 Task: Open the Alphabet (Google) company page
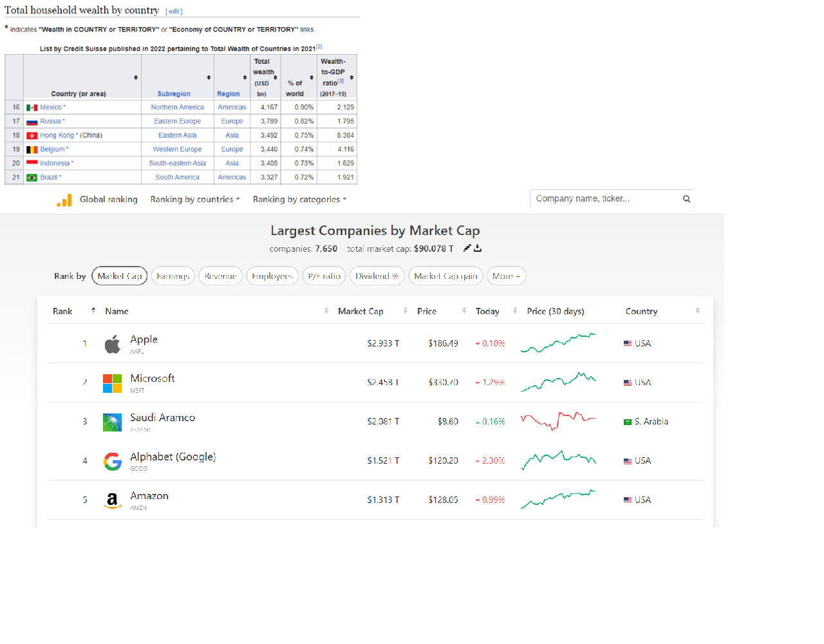[x=173, y=457]
